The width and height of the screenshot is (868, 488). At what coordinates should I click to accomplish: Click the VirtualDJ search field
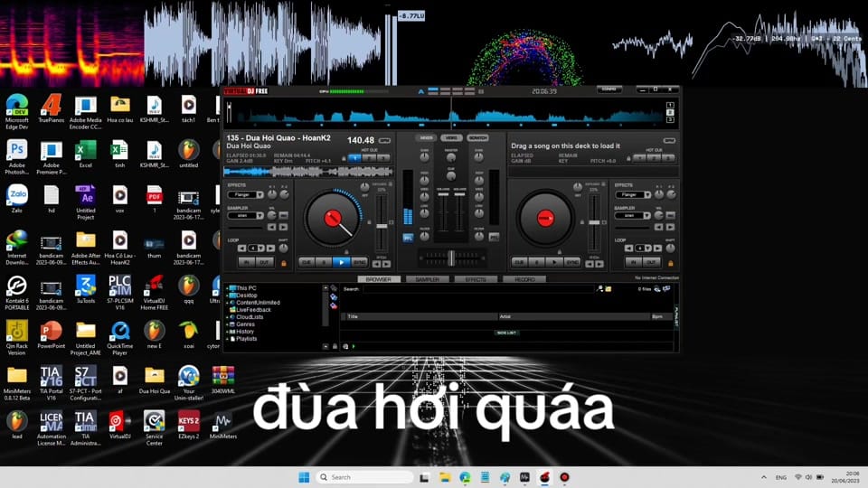point(479,289)
